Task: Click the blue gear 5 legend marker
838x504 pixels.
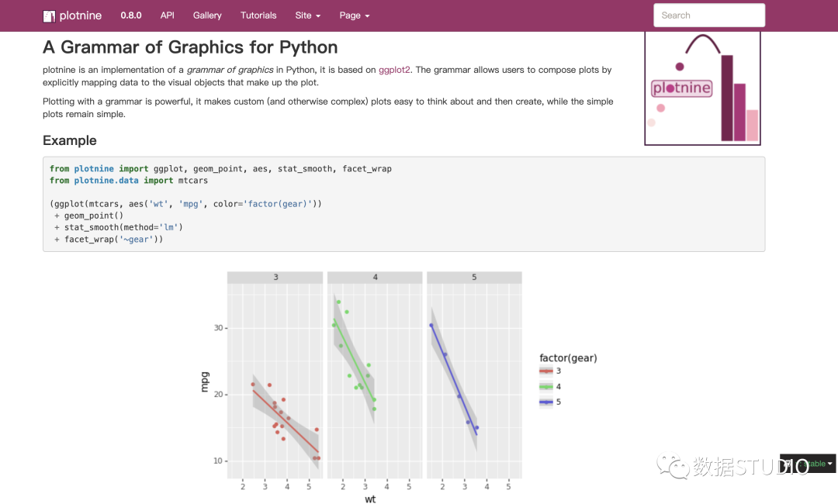Action: coord(546,402)
